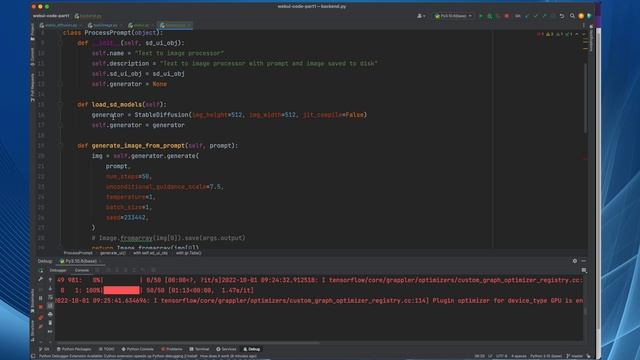Viewport: 640px width, 360px height.
Task: Click the Search Everywhere magnifier icon
Action: click(572, 16)
